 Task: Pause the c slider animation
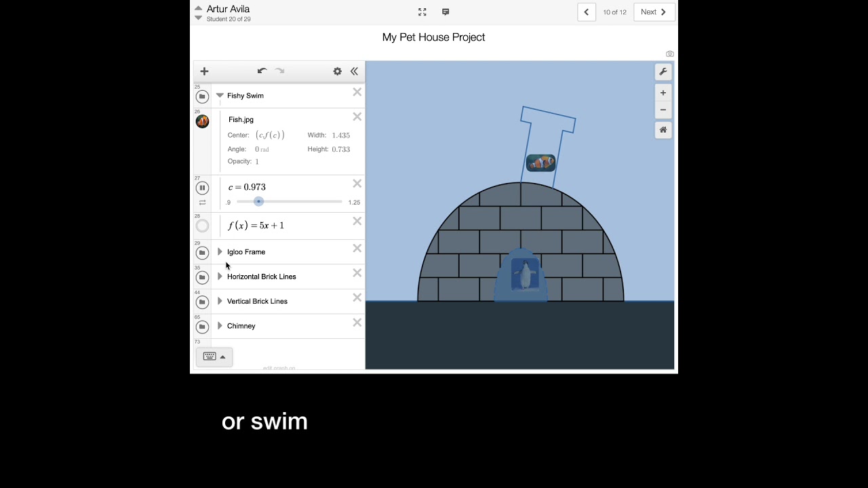pyautogui.click(x=202, y=188)
